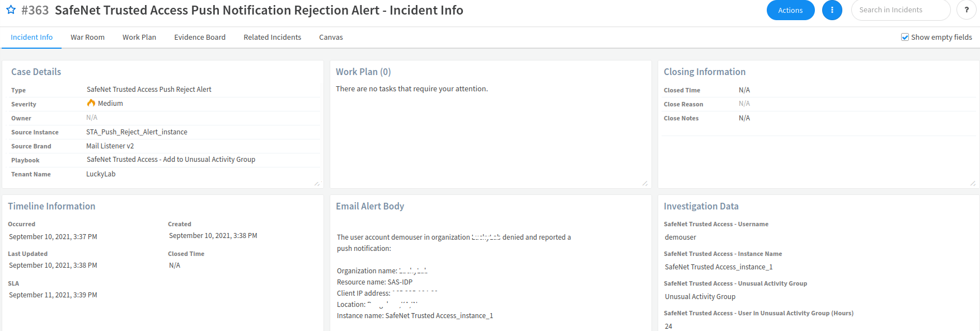Click the question mark help icon
The image size is (980, 331).
[x=967, y=10]
